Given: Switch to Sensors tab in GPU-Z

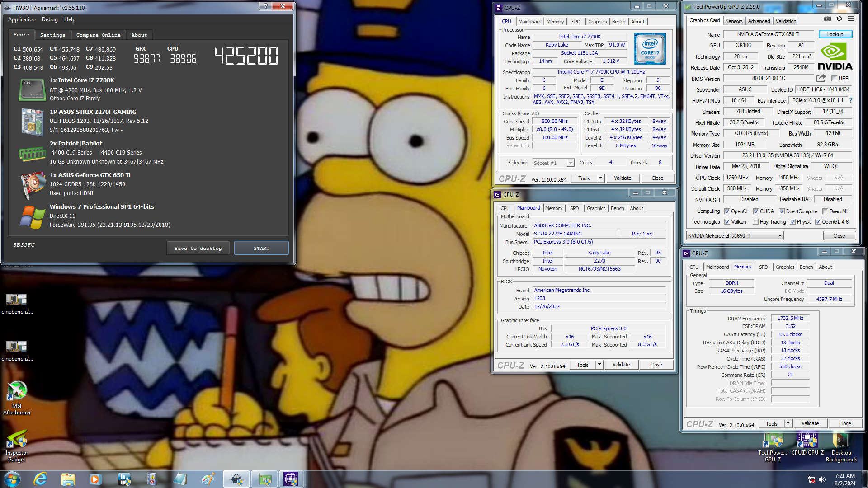Looking at the screenshot, I should [734, 21].
